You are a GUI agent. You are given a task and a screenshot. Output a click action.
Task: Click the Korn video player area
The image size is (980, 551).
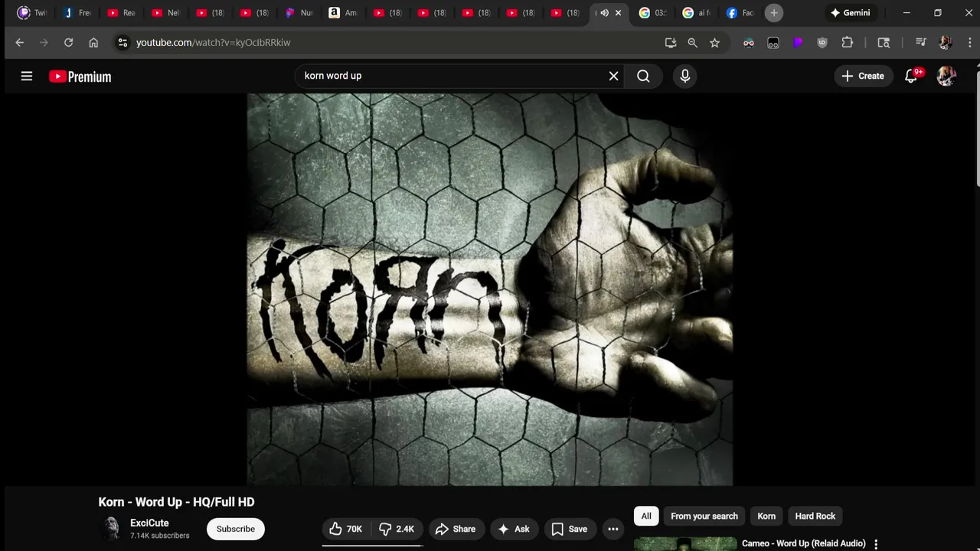pos(490,289)
